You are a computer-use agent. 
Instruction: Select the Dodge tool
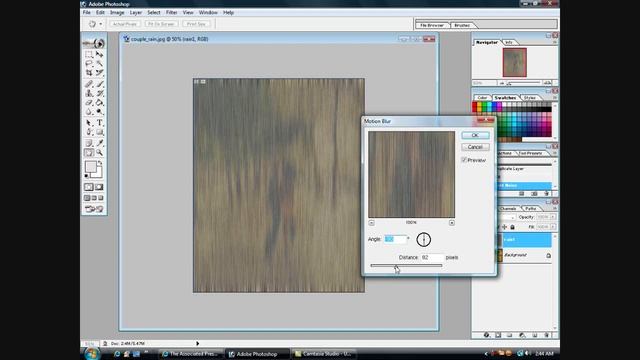pos(100,112)
